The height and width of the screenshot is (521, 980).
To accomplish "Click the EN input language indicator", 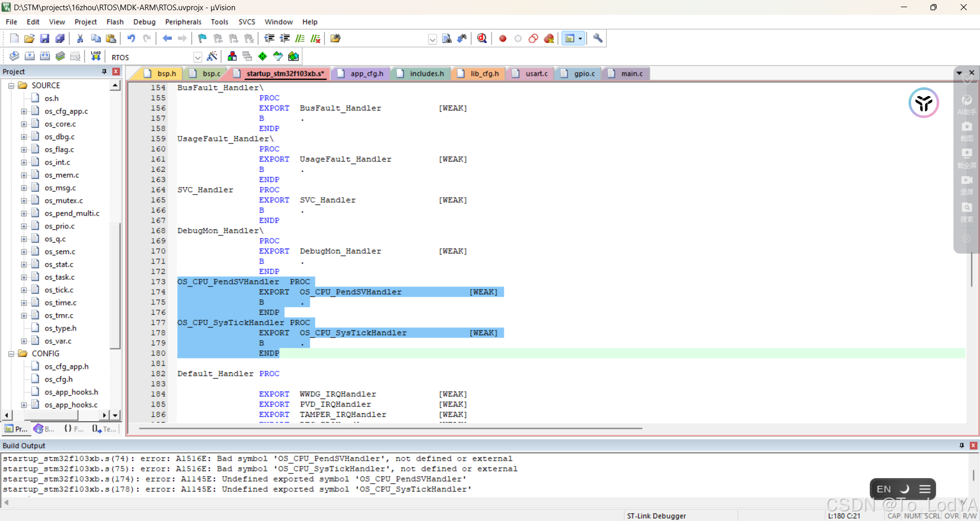I will pos(884,489).
